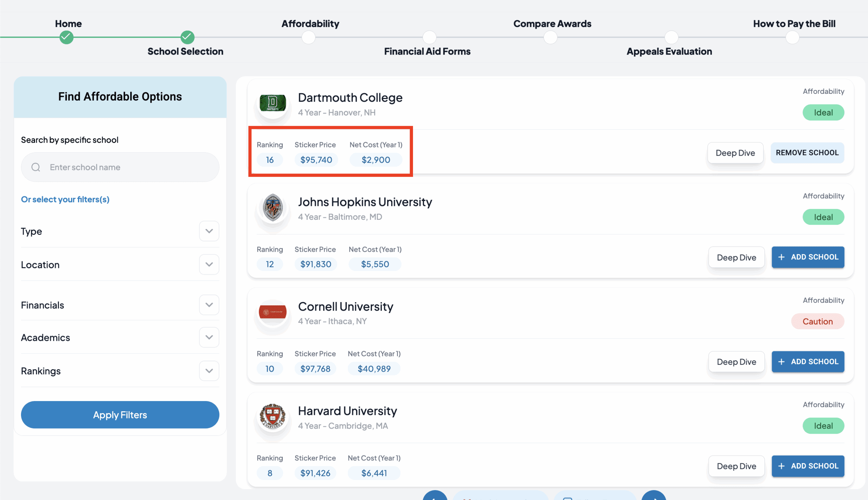The width and height of the screenshot is (868, 500).
Task: Go to How to Pay the Bill step
Action: (x=792, y=37)
